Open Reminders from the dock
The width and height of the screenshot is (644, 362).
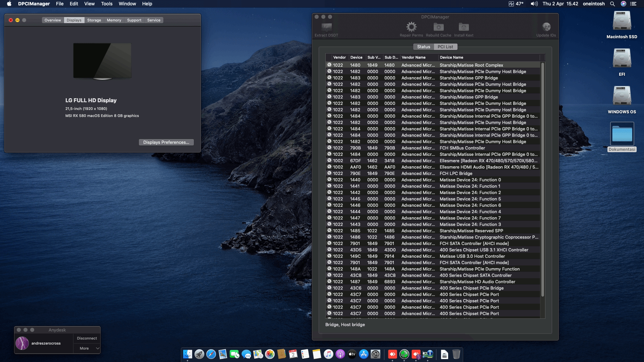point(305,354)
